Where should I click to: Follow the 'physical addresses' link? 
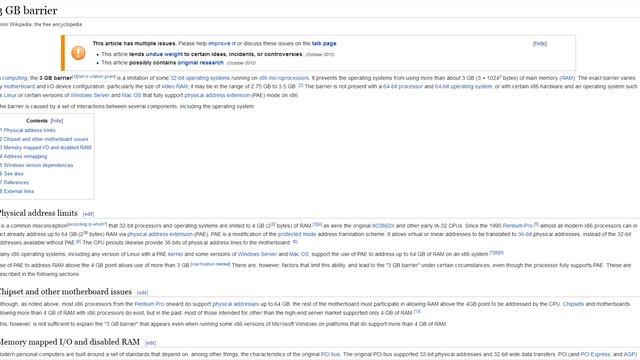[236, 304]
